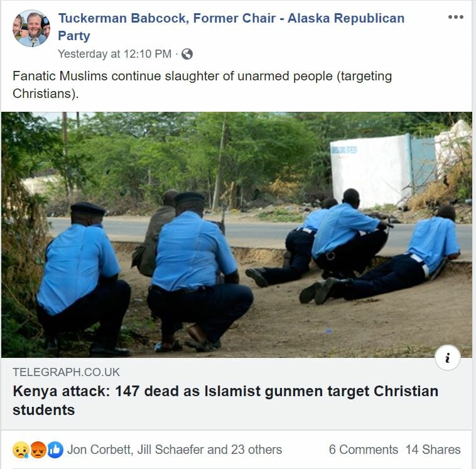Click the TELEGRAPH.CO.UK source label
The width and height of the screenshot is (476, 469).
(66, 372)
